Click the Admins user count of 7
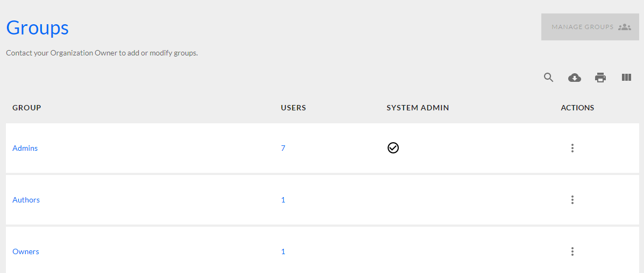 pyautogui.click(x=283, y=148)
